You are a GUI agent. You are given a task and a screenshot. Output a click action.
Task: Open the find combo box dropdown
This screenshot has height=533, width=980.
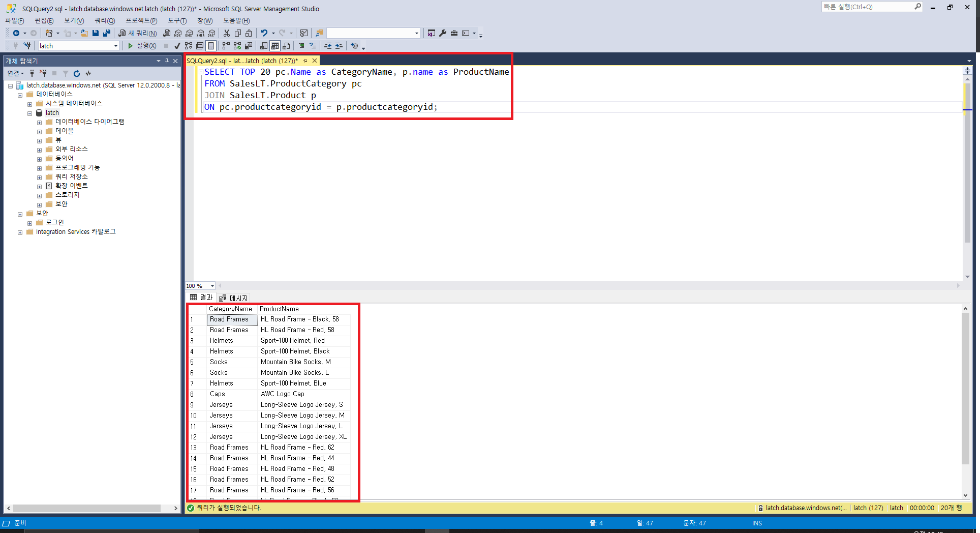pos(417,33)
